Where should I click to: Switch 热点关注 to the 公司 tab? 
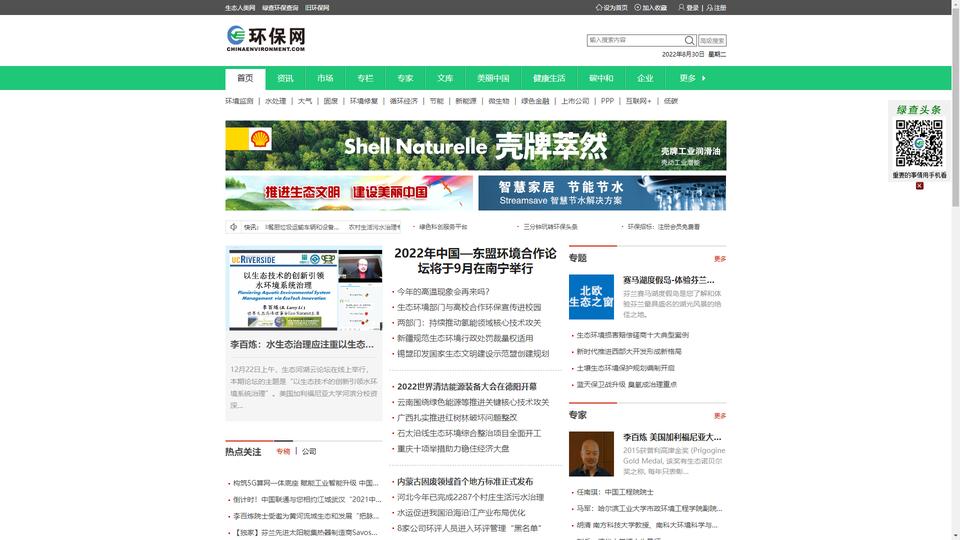pos(309,451)
